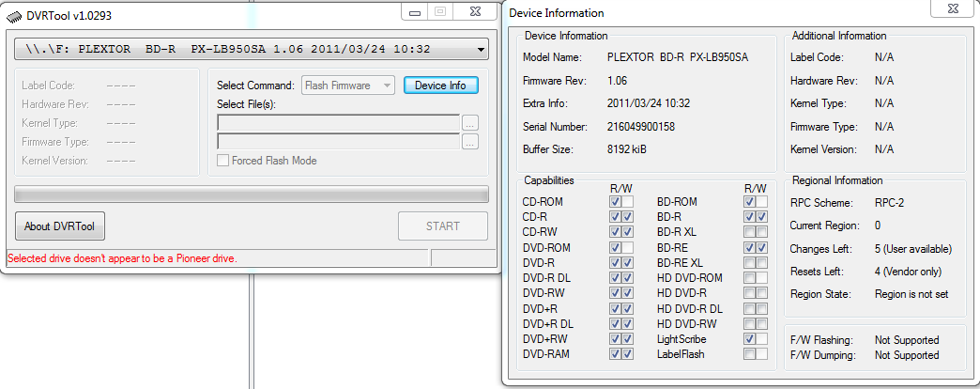Click the START button
The width and height of the screenshot is (980, 389).
pyautogui.click(x=443, y=226)
